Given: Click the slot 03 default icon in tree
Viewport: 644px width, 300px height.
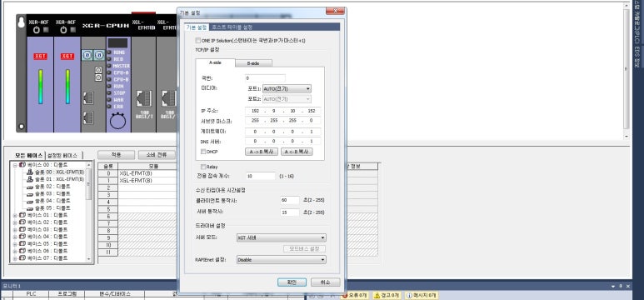Looking at the screenshot, I should (29, 193).
